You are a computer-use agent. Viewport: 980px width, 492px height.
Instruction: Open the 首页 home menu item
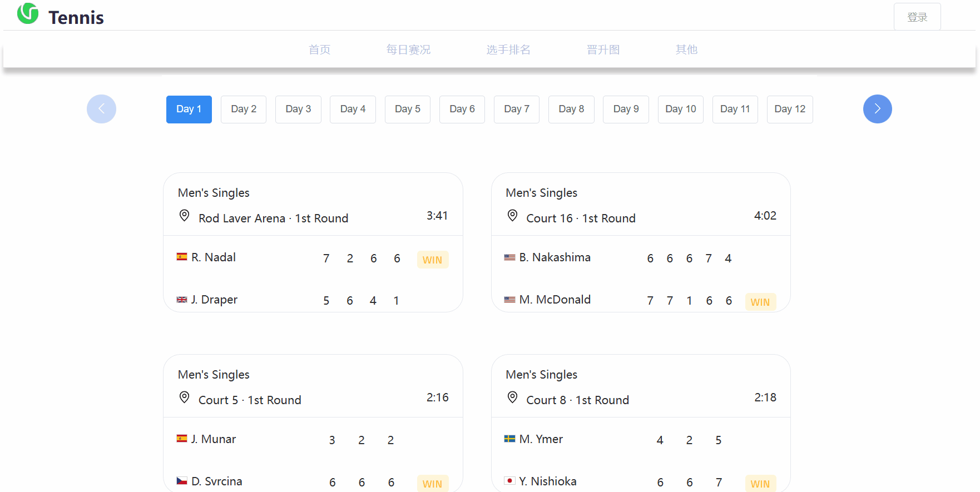pos(320,49)
